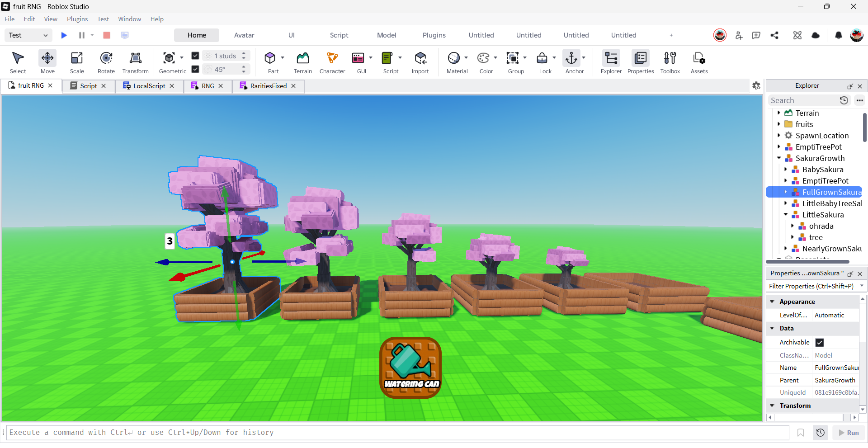The height and width of the screenshot is (448, 868).
Task: Increase the studs increment stepper
Action: coord(244,53)
